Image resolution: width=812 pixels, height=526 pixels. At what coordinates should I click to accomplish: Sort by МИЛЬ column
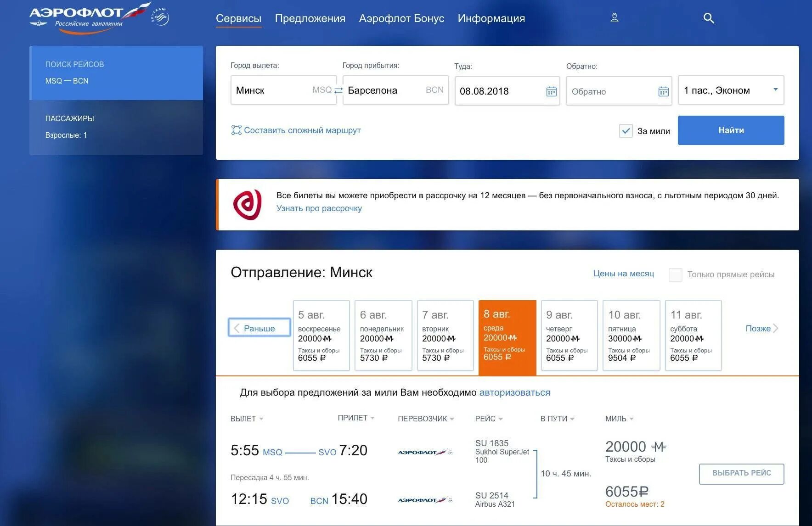tap(620, 419)
